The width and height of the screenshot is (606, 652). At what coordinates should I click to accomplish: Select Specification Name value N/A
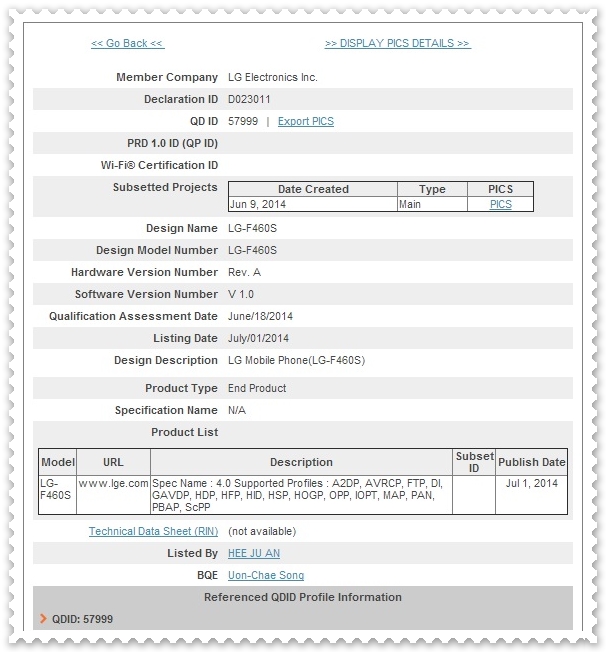(237, 410)
